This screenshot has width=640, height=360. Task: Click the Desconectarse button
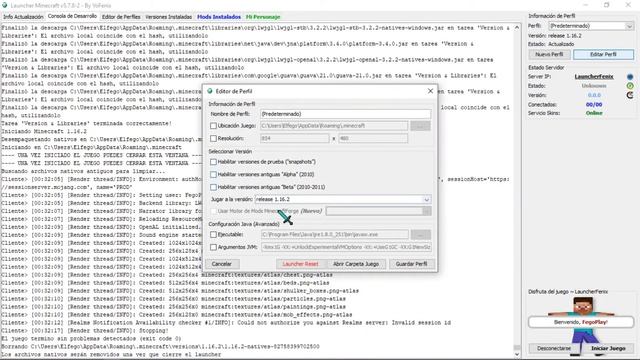[553, 348]
